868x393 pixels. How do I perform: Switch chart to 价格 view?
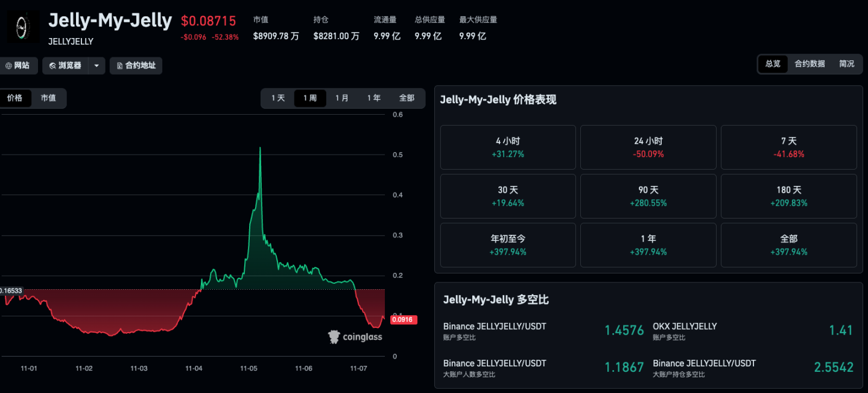click(15, 98)
